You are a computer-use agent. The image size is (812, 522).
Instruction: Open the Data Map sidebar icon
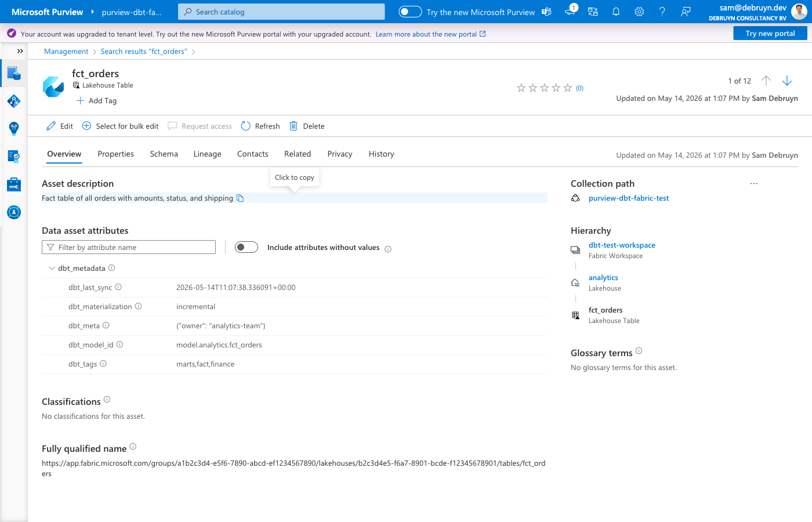pos(14,101)
